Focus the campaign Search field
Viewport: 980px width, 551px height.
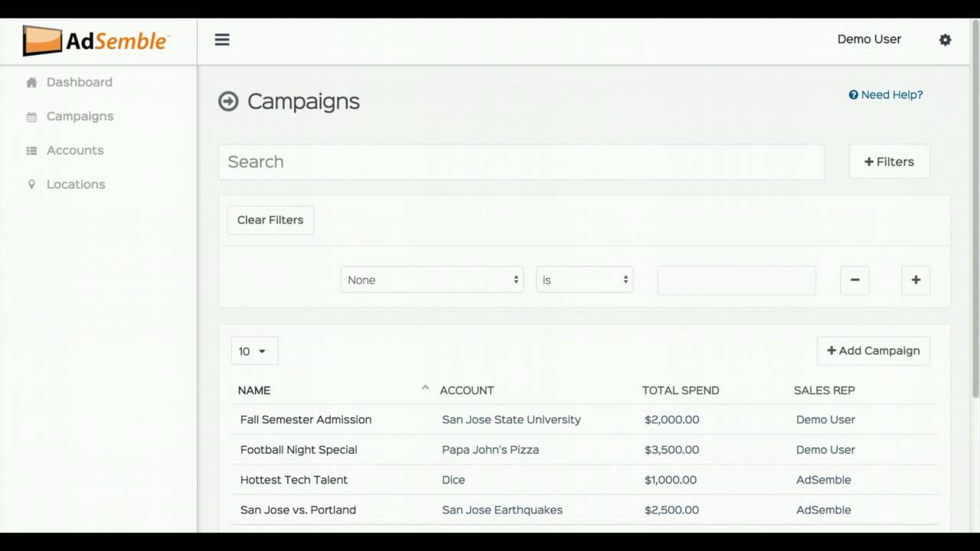point(521,162)
